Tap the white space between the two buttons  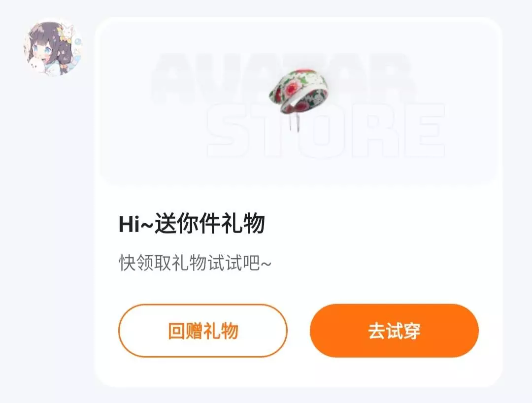(x=299, y=331)
